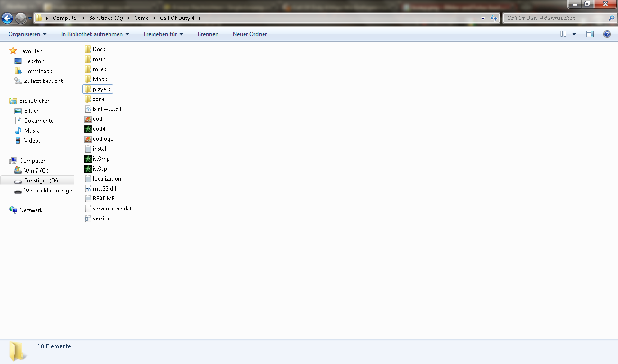The width and height of the screenshot is (618, 364).
Task: Open the Dokumente library
Action: tap(39, 121)
